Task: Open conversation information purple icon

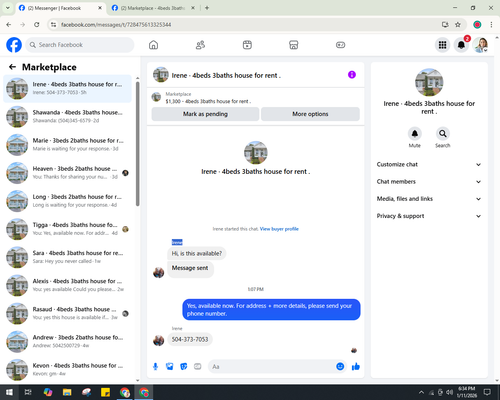Action: (x=352, y=75)
